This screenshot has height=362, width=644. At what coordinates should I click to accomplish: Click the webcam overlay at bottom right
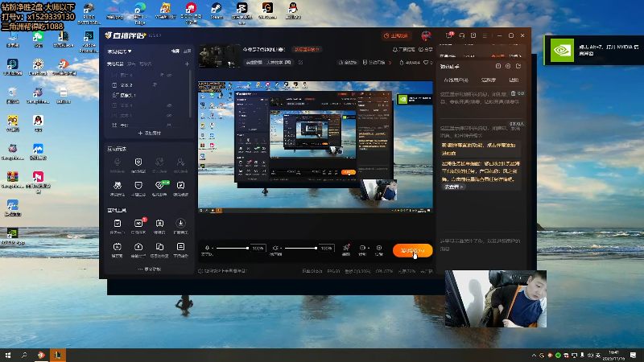point(496,298)
